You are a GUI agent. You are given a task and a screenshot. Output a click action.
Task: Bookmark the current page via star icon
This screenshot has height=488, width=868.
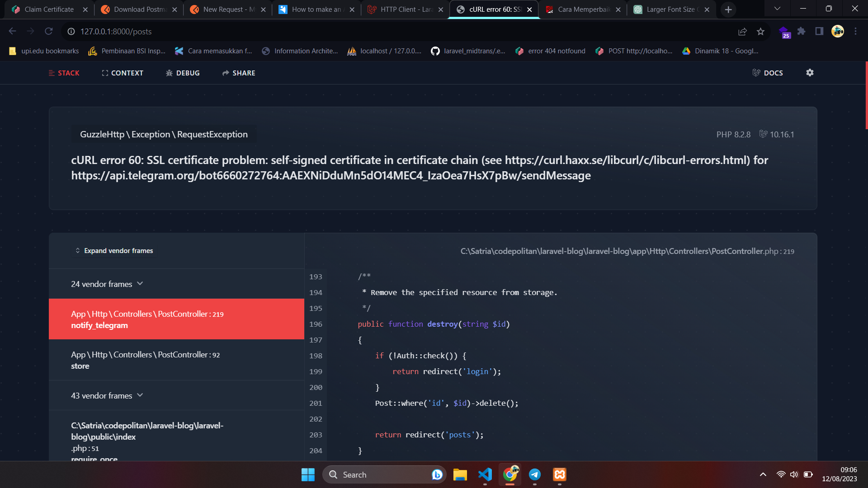761,31
